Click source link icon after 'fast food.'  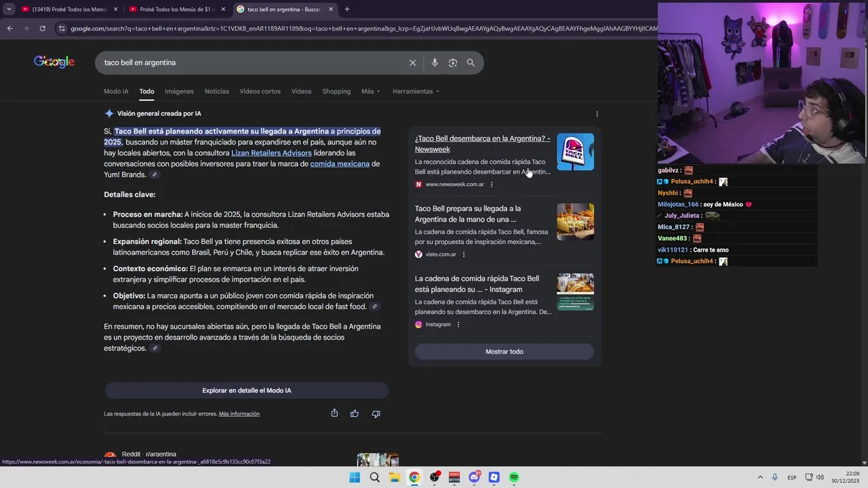click(x=375, y=307)
